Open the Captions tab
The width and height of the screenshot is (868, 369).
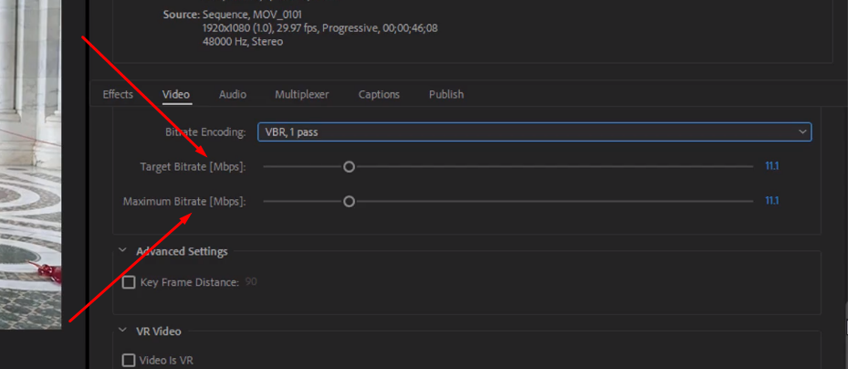[x=379, y=94]
